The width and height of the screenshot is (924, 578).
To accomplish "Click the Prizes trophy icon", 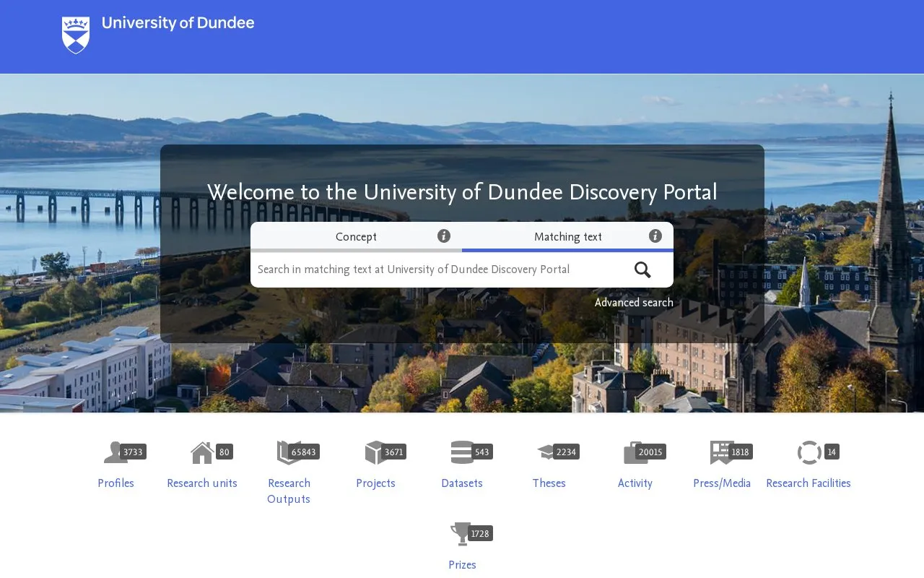I will tap(460, 534).
